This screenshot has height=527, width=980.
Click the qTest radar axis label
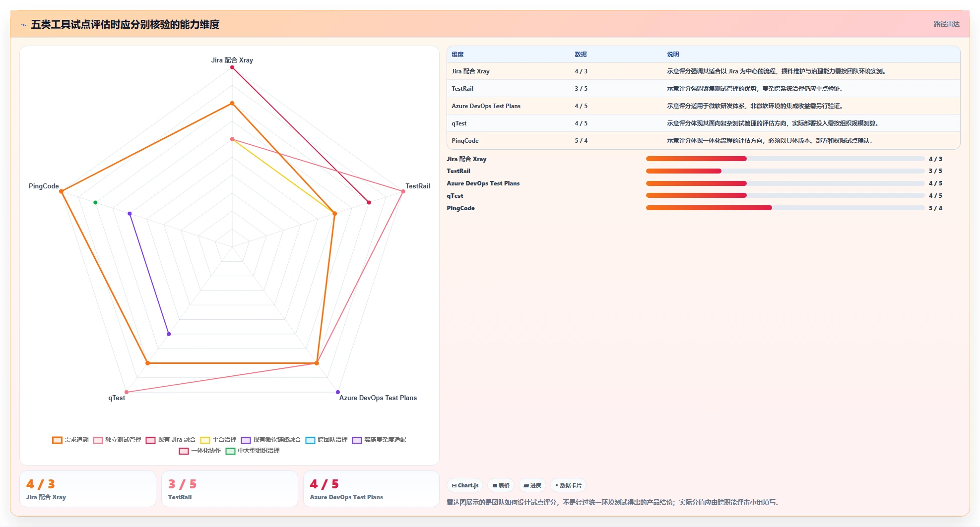[x=117, y=398]
